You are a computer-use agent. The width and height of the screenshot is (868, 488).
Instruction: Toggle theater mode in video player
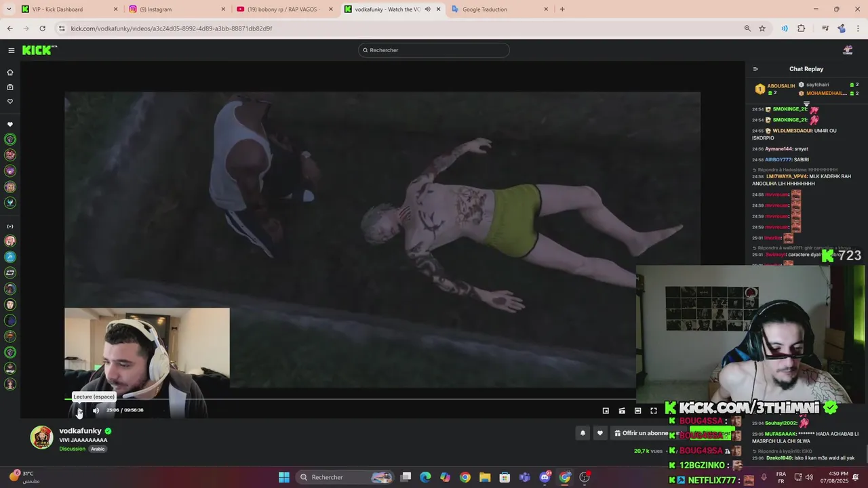tap(637, 411)
